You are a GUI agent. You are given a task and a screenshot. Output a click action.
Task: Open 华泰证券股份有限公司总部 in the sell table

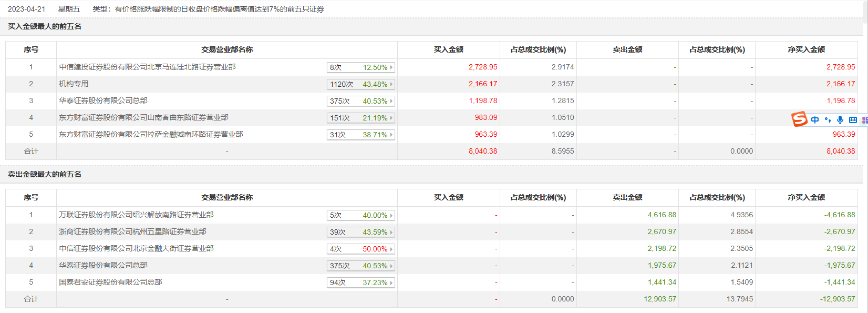click(x=103, y=265)
